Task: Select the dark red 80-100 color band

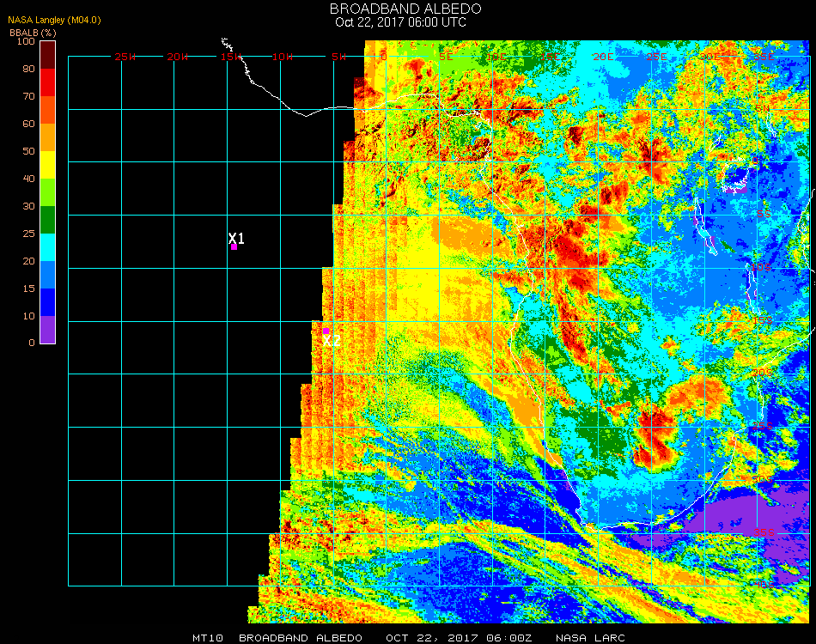Action: pyautogui.click(x=47, y=55)
